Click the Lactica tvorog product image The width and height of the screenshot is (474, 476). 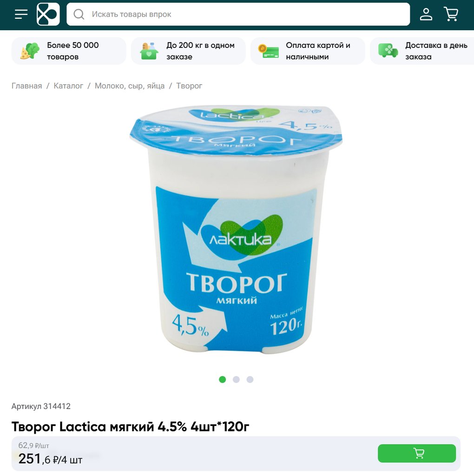click(236, 230)
